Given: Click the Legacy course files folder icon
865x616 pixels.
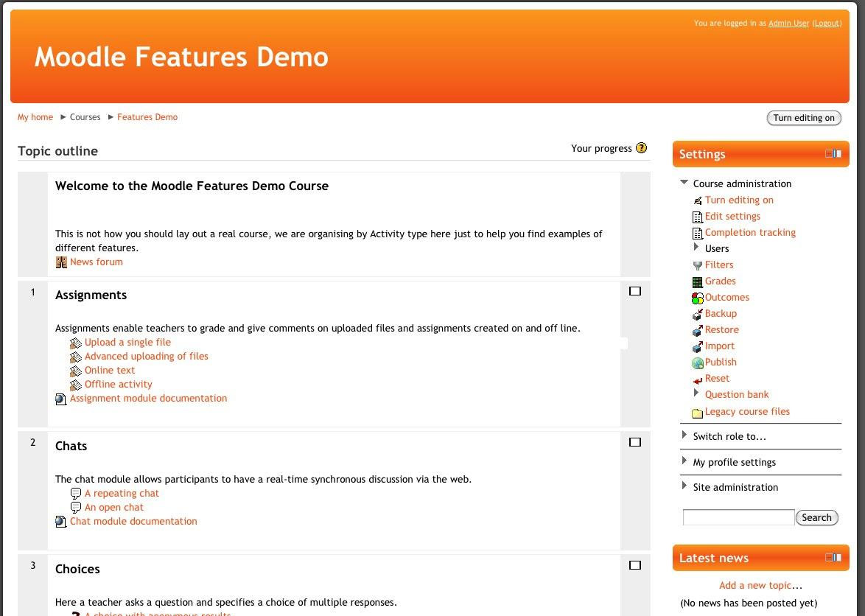Looking at the screenshot, I should [697, 413].
